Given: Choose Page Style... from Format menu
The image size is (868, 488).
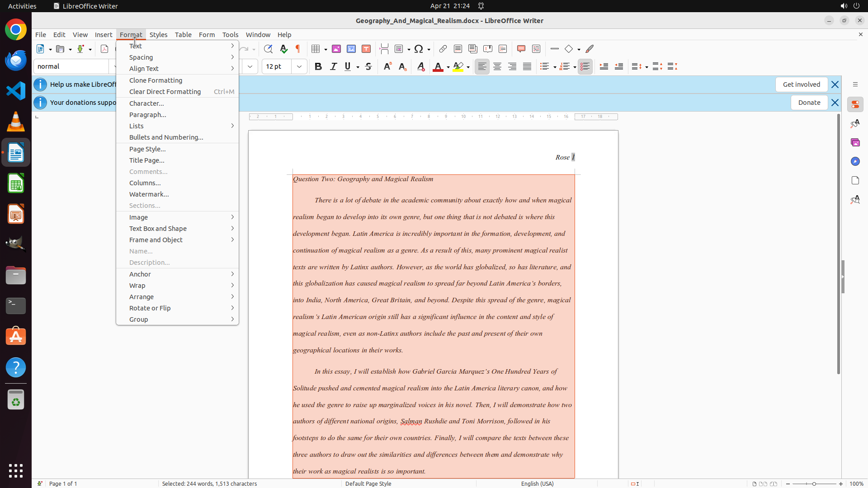Looking at the screenshot, I should [147, 149].
